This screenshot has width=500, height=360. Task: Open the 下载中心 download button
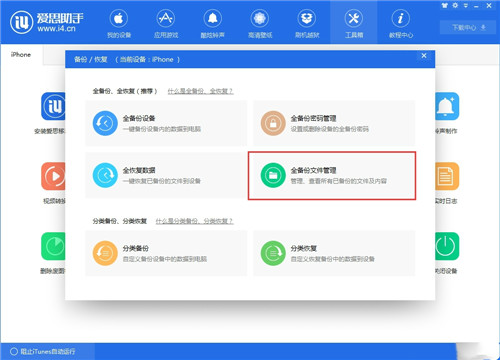pos(469,27)
